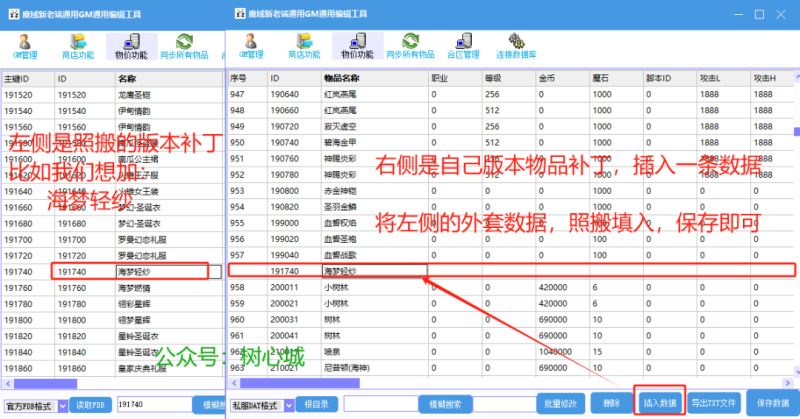Click left window horizontal scrollbar thumb

click(45, 383)
